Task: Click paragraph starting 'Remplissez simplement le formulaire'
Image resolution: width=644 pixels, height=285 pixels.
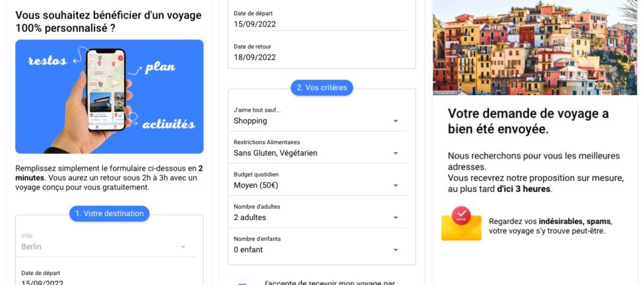Action: click(x=109, y=178)
